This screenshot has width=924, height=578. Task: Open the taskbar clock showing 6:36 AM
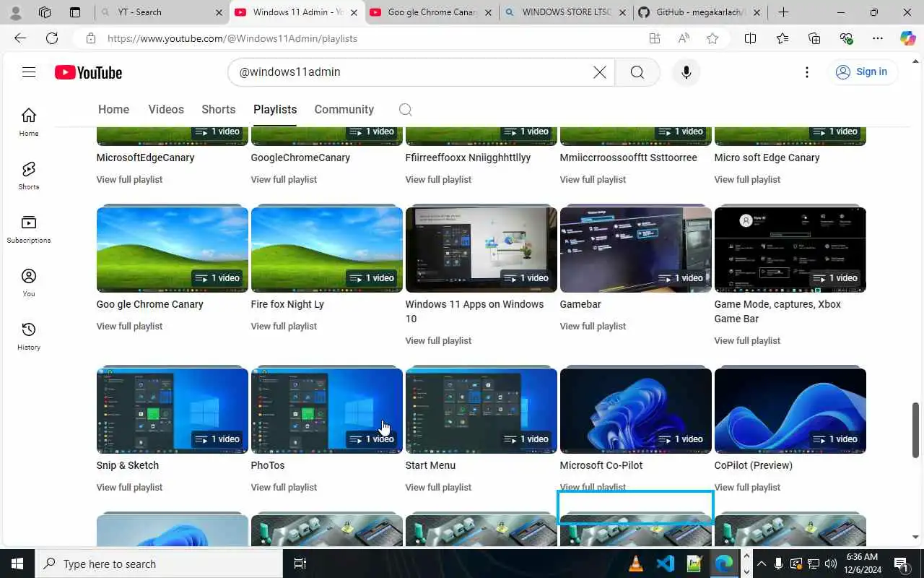point(861,564)
